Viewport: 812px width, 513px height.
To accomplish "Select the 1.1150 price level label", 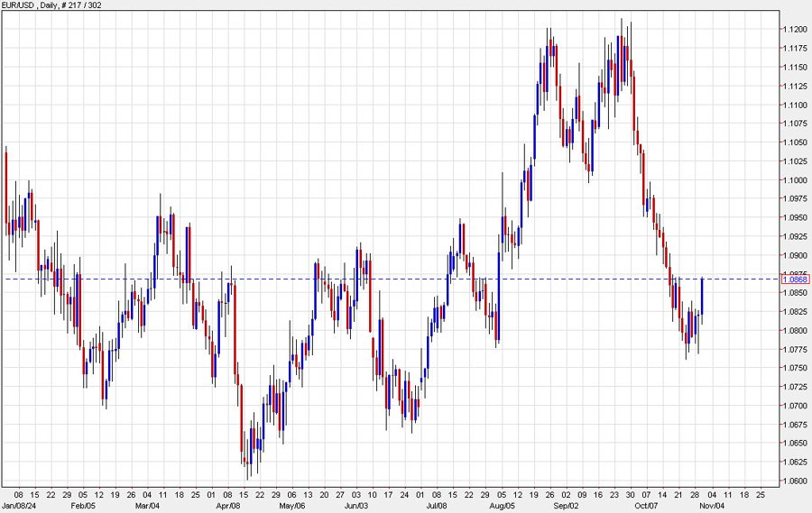I will [795, 68].
